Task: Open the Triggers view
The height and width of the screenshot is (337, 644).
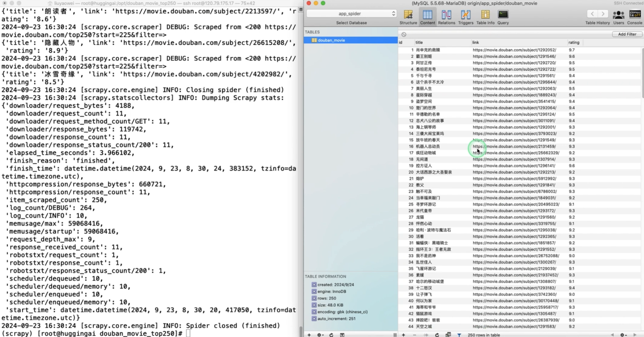Action: (466, 17)
